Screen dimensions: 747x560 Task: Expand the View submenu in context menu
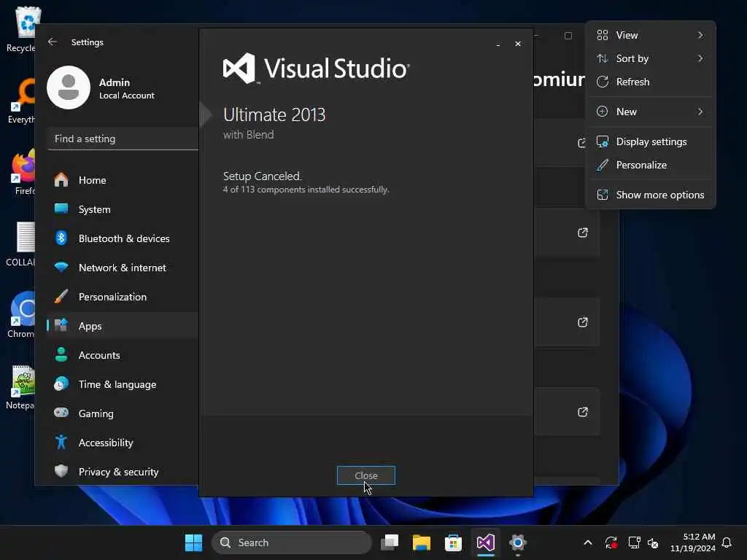(650, 35)
